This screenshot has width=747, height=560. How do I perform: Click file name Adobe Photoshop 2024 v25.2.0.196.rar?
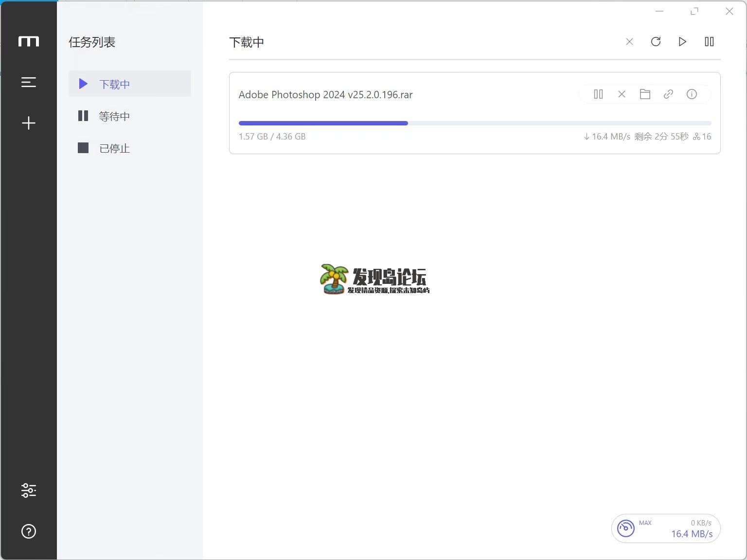pos(325,95)
